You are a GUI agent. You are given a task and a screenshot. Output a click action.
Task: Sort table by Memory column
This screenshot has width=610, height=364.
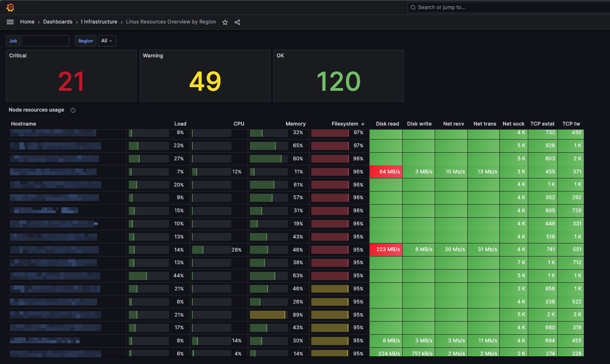point(296,124)
